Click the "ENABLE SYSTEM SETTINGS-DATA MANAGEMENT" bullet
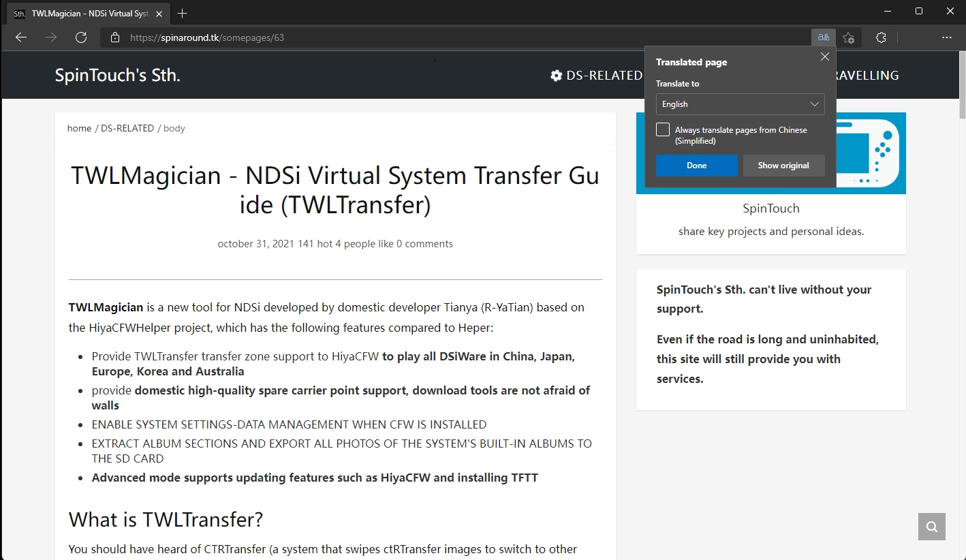The width and height of the screenshot is (966, 560). [290, 424]
